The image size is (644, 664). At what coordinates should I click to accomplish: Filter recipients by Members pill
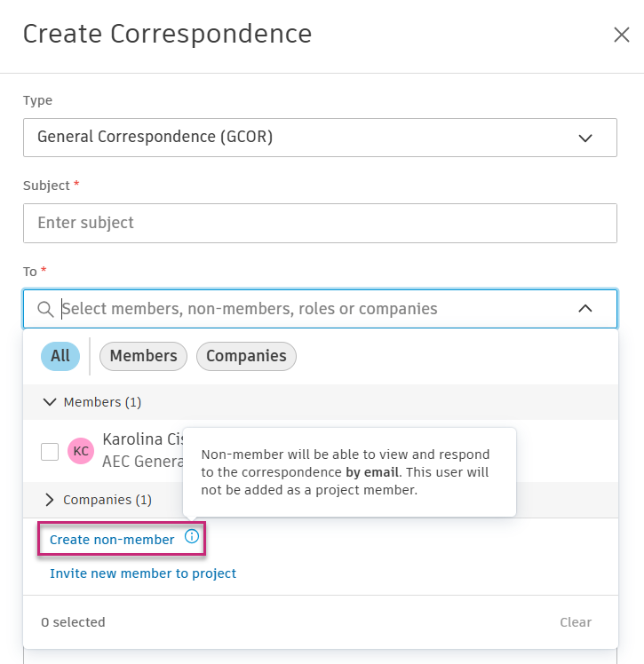click(143, 356)
